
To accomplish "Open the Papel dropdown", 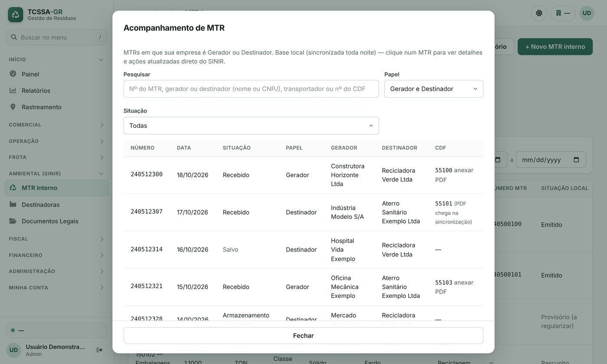I will tap(434, 89).
